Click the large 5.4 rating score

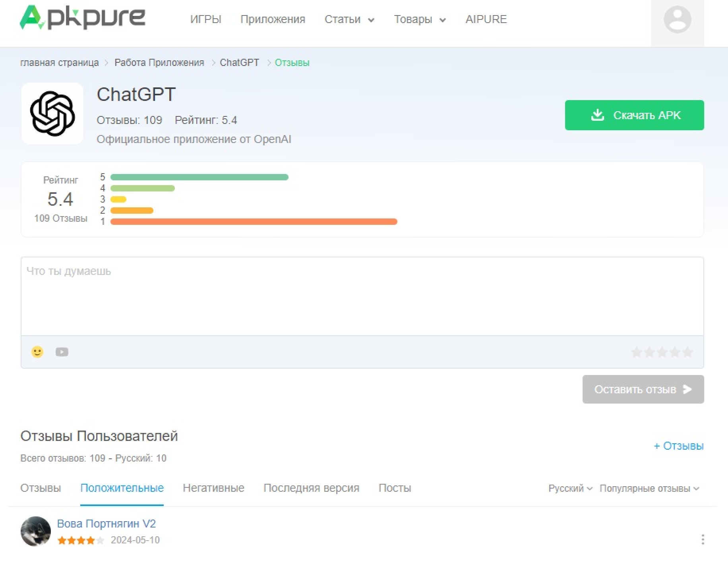tap(60, 199)
